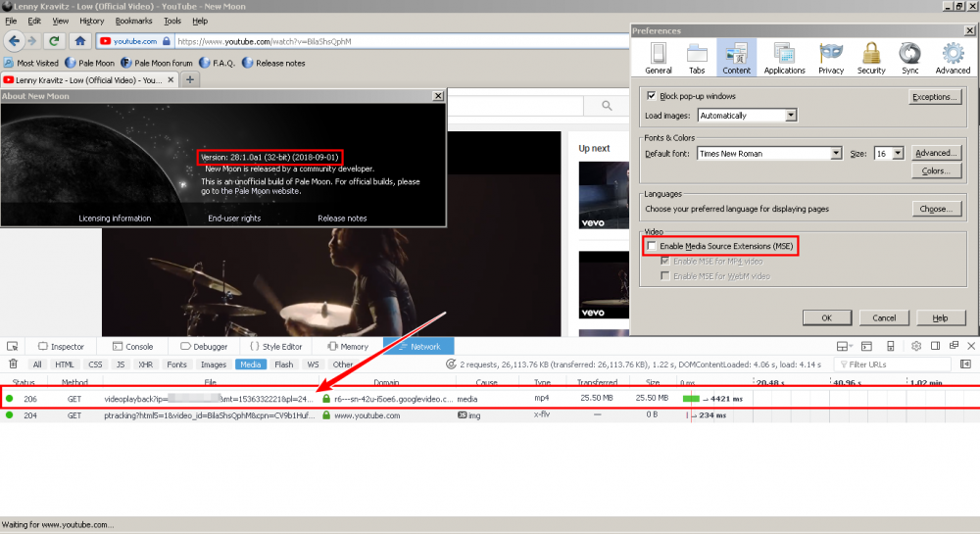
Task: Open the Tools menu
Action: point(172,21)
